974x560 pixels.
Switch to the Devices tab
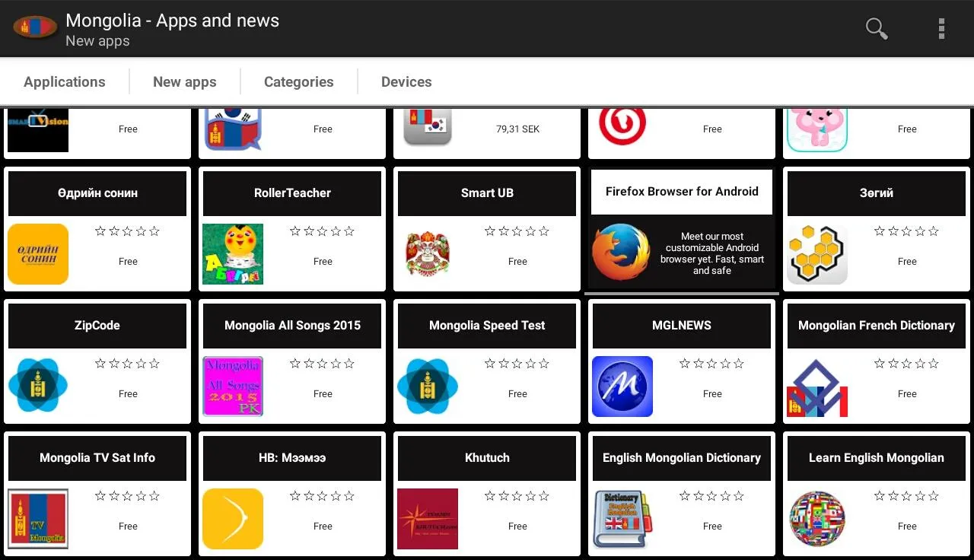[406, 81]
